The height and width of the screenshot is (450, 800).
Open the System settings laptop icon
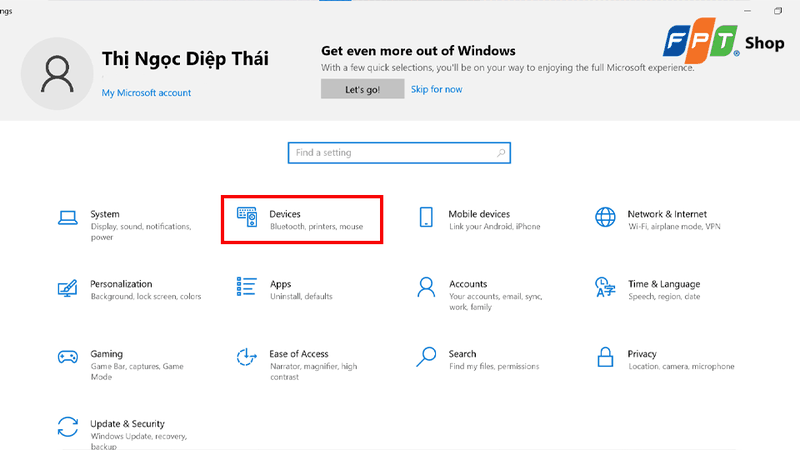[68, 218]
